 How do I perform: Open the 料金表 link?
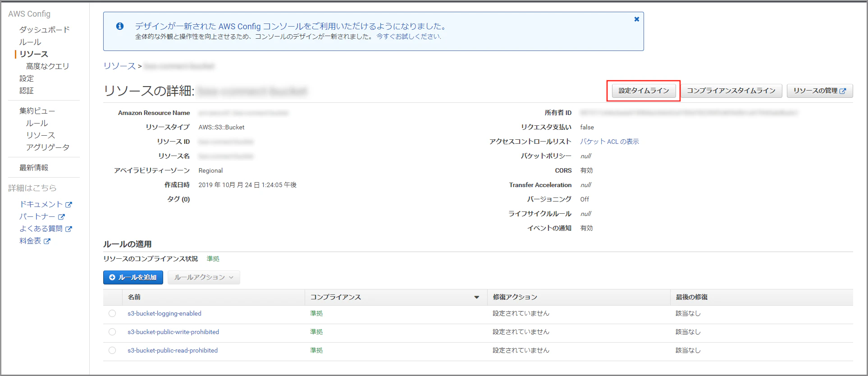30,241
